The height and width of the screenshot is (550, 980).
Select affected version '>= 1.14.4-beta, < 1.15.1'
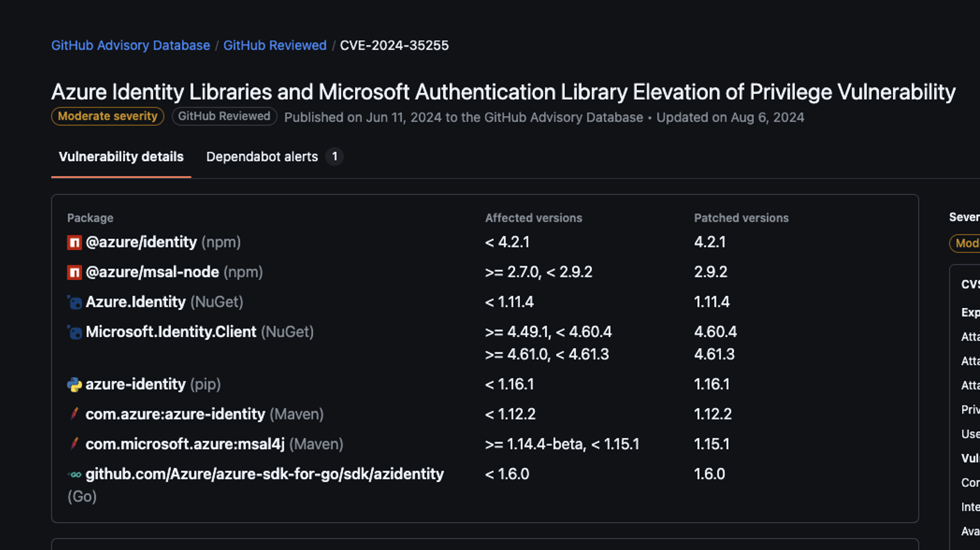[562, 444]
